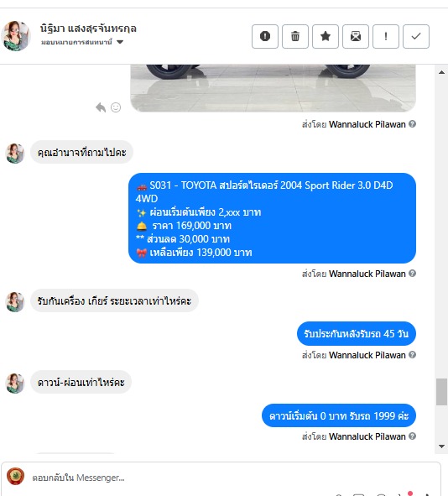Click the page avatar beside reply box
Viewport: 448px width, 496px height.
click(x=15, y=477)
